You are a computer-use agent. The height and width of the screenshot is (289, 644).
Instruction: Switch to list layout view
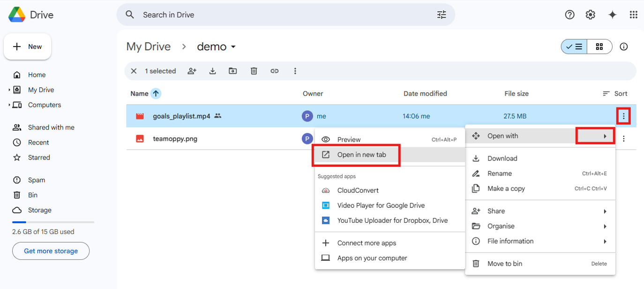click(x=574, y=47)
